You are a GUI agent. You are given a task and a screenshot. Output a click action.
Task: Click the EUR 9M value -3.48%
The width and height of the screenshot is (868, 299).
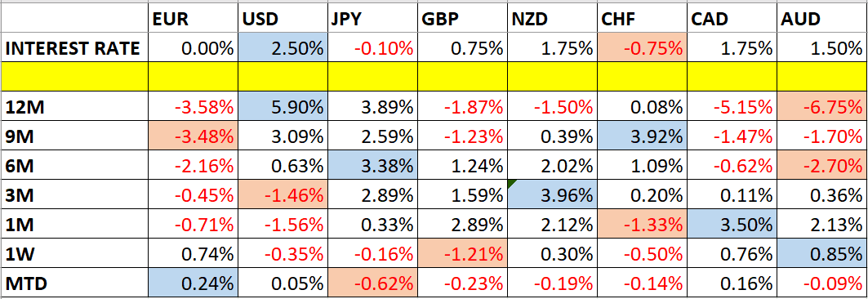click(193, 136)
